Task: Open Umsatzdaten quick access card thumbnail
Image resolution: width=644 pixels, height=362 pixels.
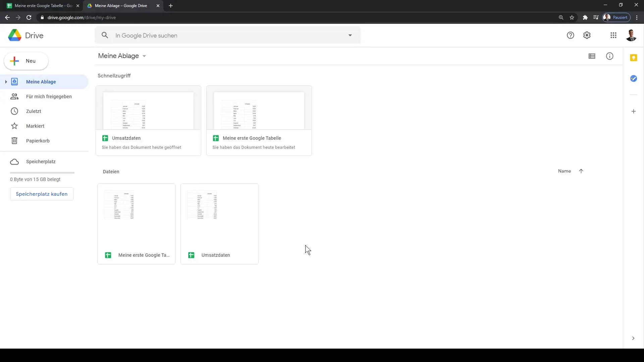Action: [x=148, y=108]
